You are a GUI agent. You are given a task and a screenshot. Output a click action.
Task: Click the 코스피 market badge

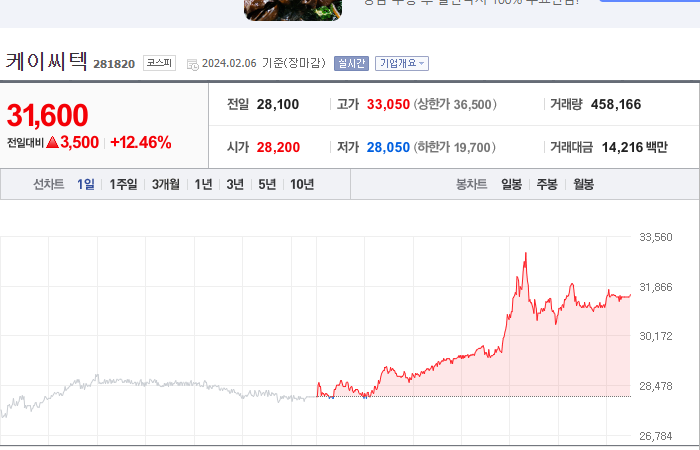(159, 63)
